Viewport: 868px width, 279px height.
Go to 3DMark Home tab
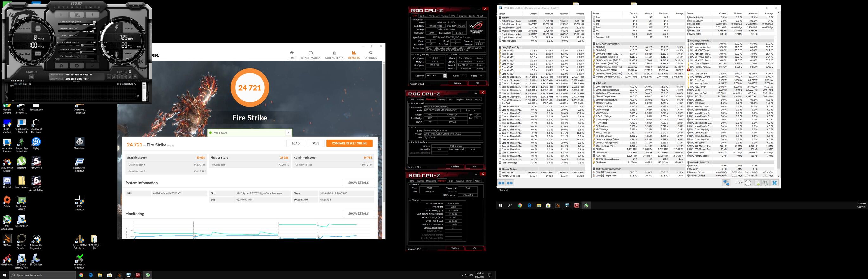pyautogui.click(x=292, y=55)
